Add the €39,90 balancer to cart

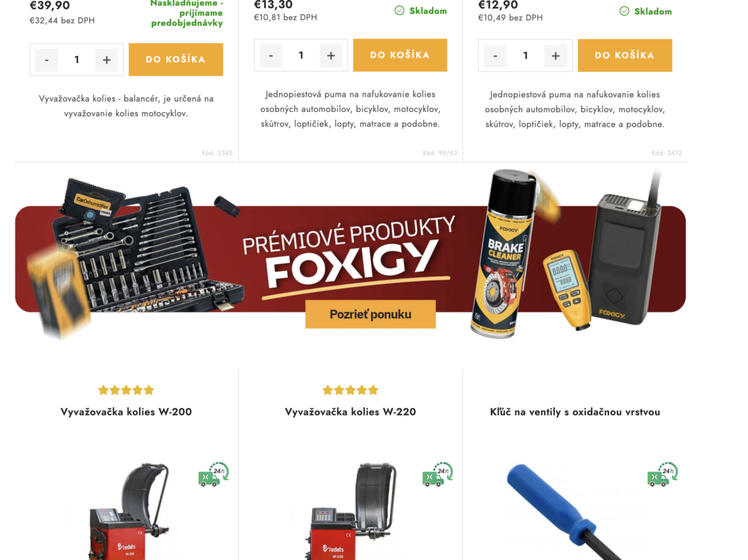(x=176, y=60)
